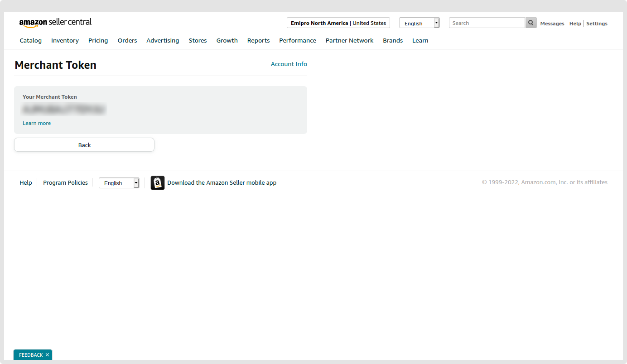The image size is (627, 364).
Task: Close the Feedback tab with X
Action: (x=47, y=355)
